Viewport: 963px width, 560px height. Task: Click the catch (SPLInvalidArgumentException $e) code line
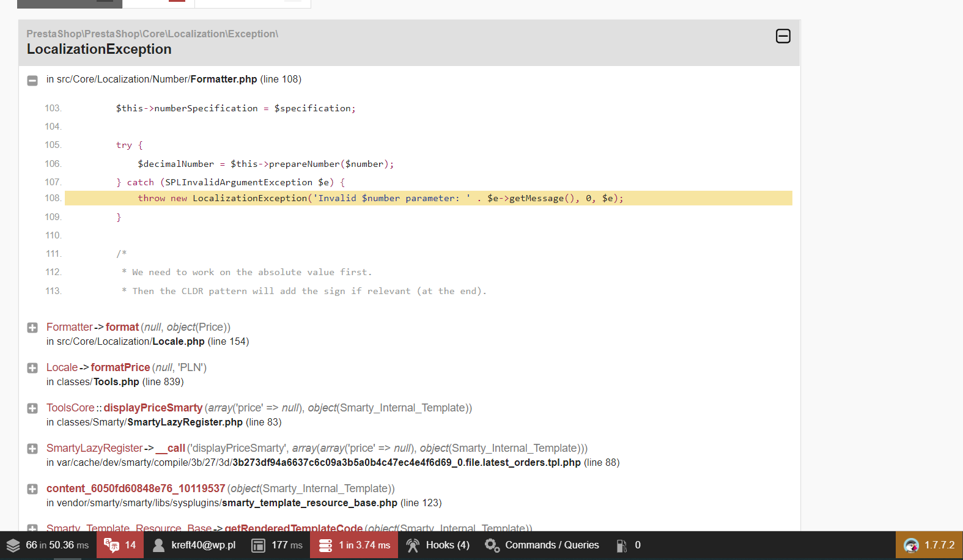[x=231, y=182]
